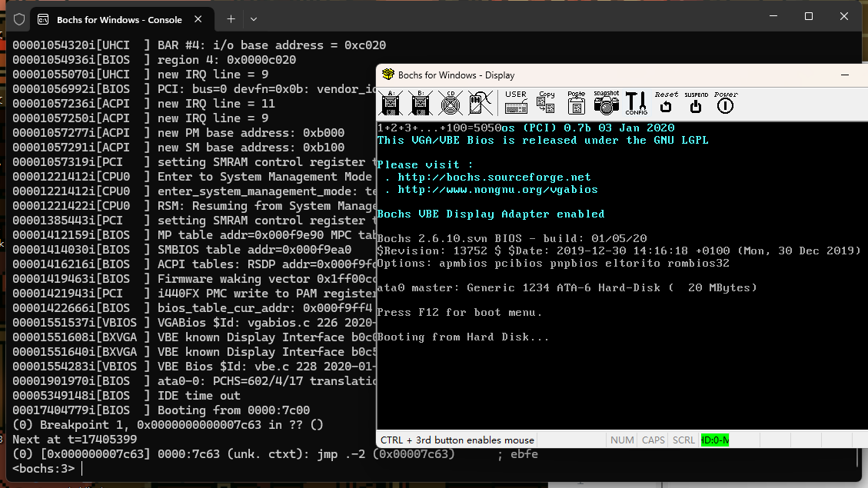Click the Copy icon in Bochs toolbar
This screenshot has height=488, width=868.
coord(547,103)
